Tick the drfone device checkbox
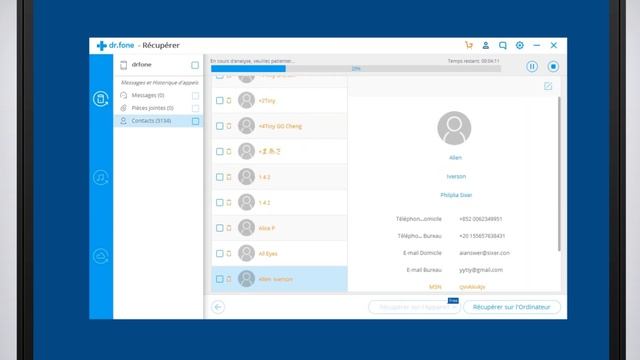This screenshot has height=360, width=640. pos(195,65)
